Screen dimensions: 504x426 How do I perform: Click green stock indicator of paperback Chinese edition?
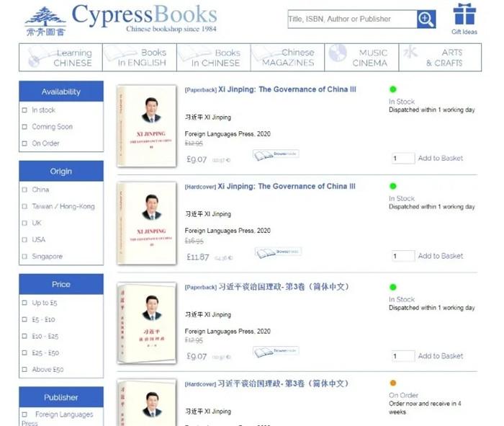coord(393,287)
